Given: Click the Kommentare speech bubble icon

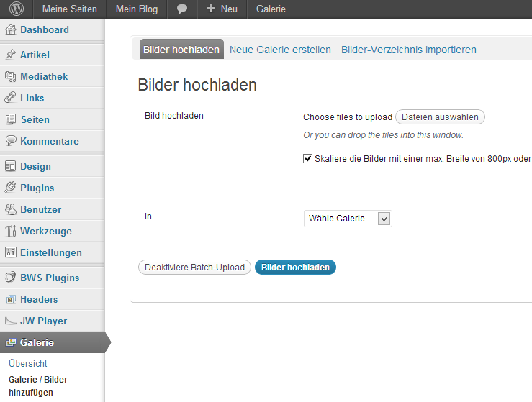Looking at the screenshot, I should click(11, 141).
